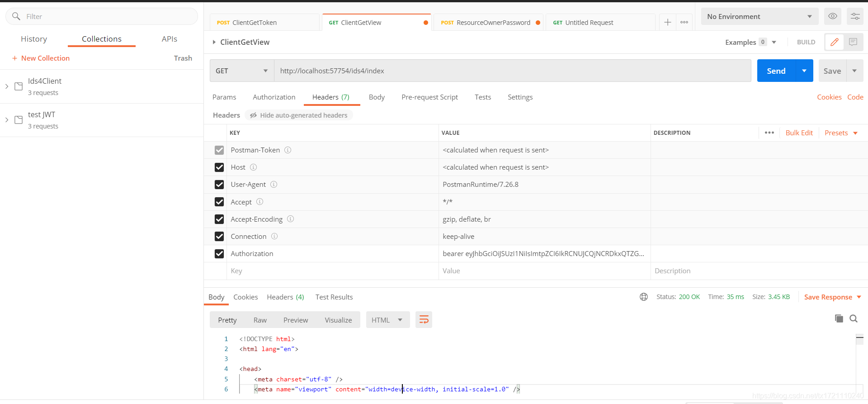Toggle Postman-Token header checkbox
The width and height of the screenshot is (868, 404).
[x=219, y=150]
